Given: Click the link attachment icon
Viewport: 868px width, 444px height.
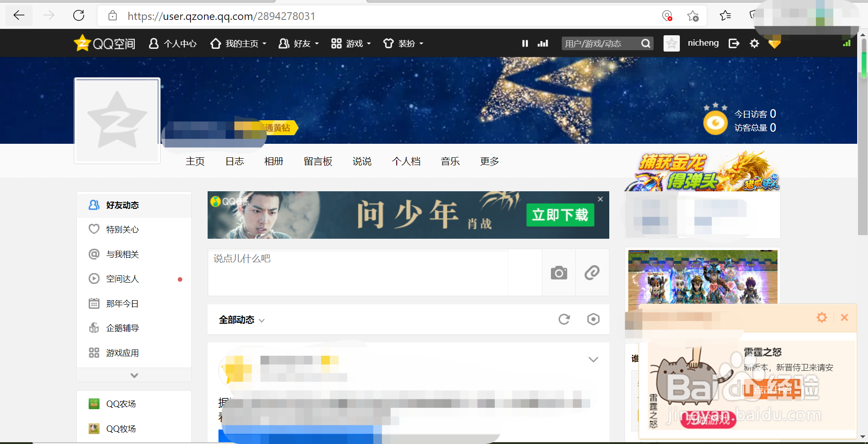Looking at the screenshot, I should (x=592, y=273).
